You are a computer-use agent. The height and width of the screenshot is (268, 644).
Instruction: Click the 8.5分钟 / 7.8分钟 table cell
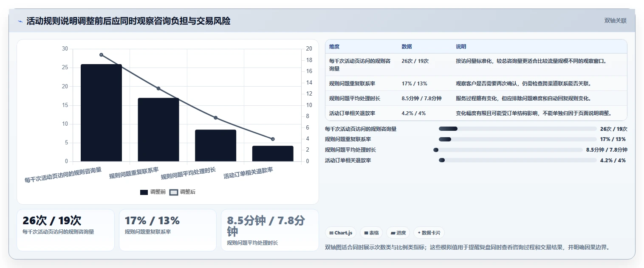[x=421, y=99]
